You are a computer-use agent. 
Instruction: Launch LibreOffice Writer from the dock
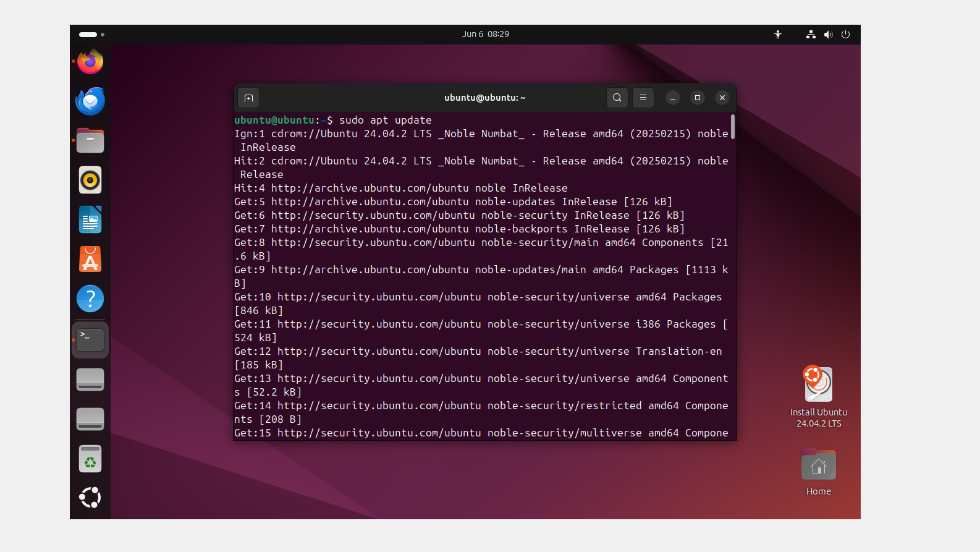(90, 219)
